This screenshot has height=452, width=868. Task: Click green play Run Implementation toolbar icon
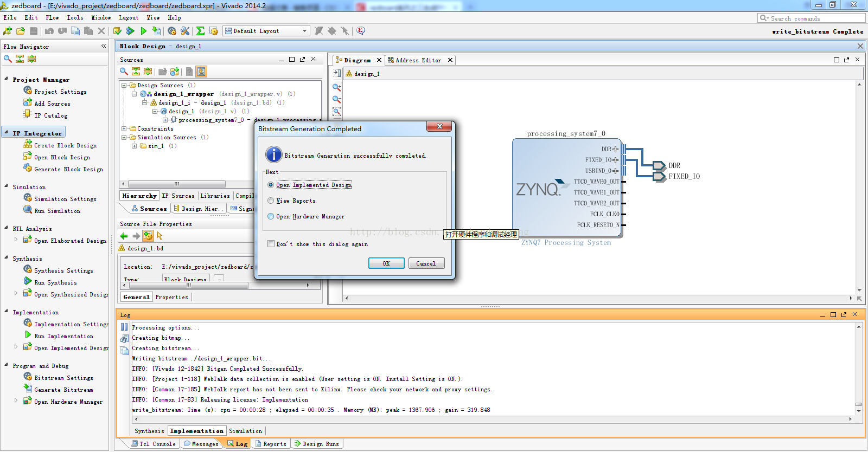tap(143, 31)
